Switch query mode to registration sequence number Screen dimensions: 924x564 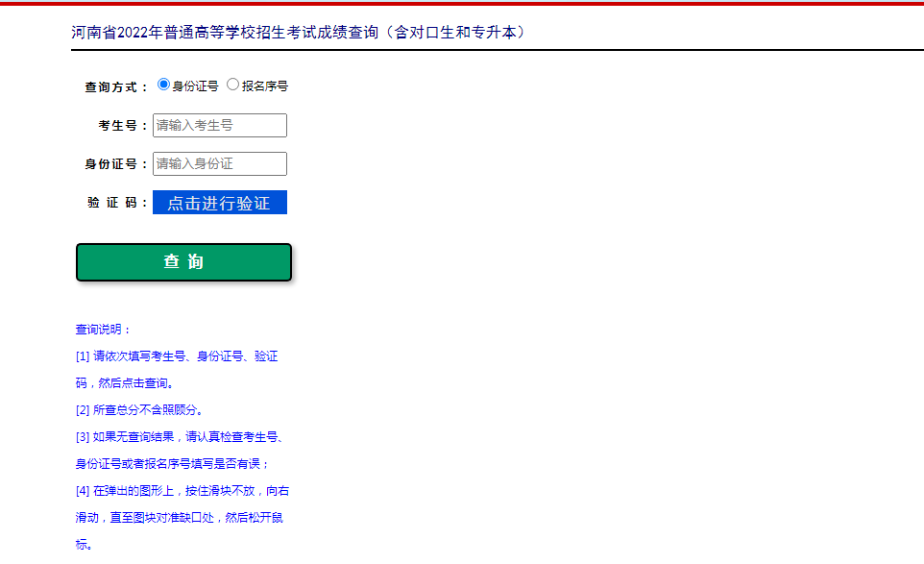(232, 85)
